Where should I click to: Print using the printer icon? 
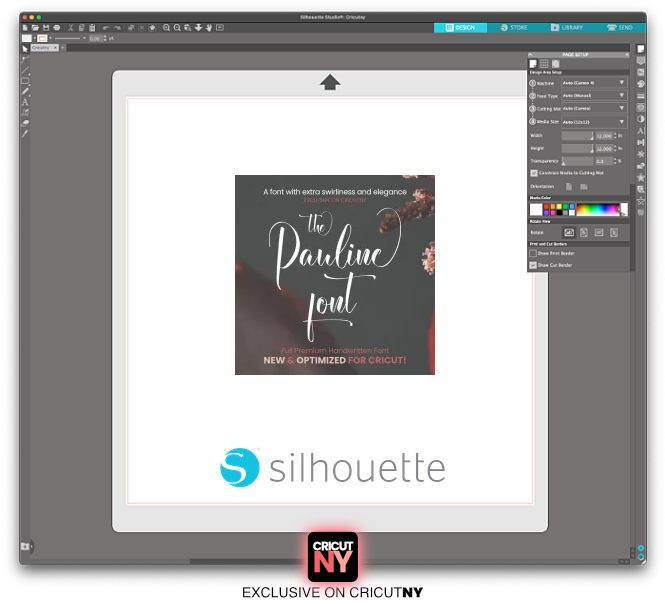[56, 28]
